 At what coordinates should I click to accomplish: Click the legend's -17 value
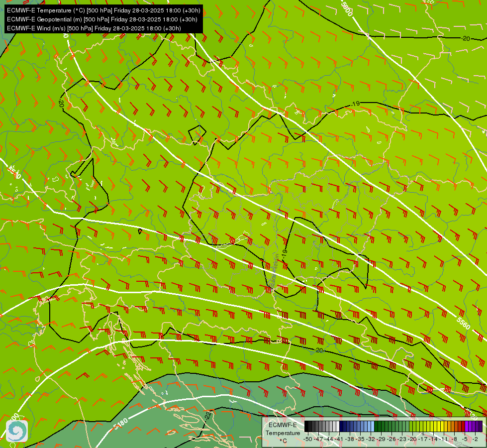(423, 440)
